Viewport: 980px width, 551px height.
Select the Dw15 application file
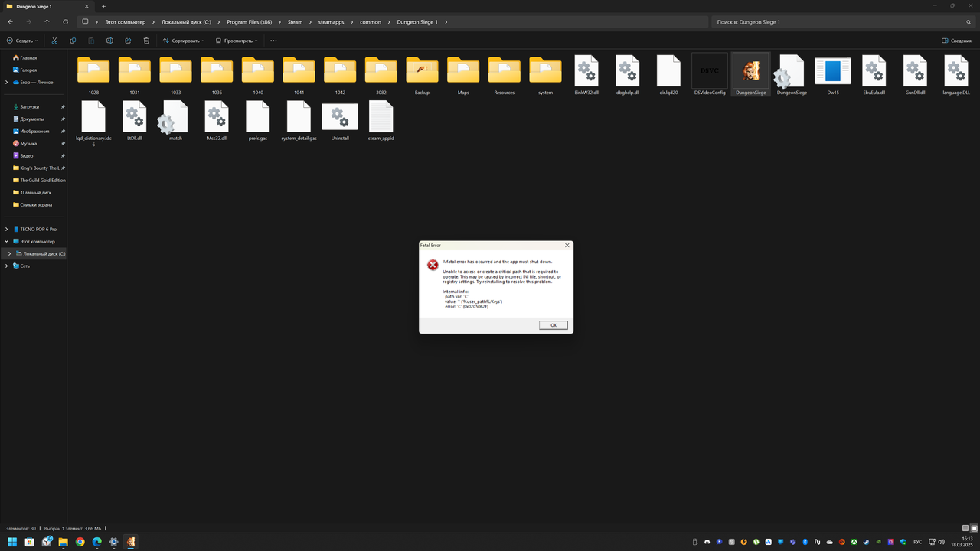click(833, 75)
